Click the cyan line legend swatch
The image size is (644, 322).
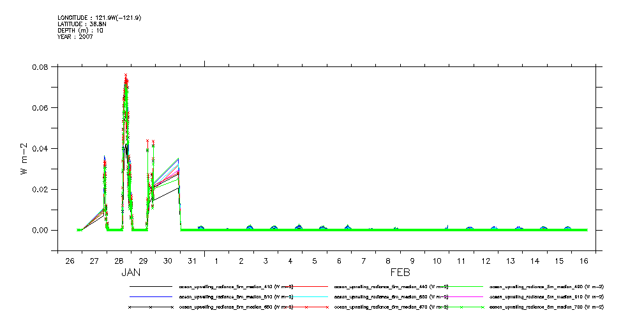(x=307, y=297)
